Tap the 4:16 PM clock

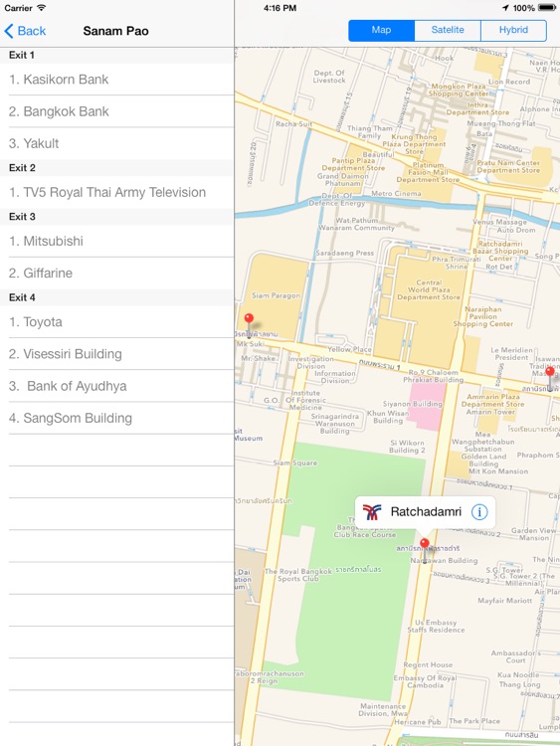pos(280,8)
